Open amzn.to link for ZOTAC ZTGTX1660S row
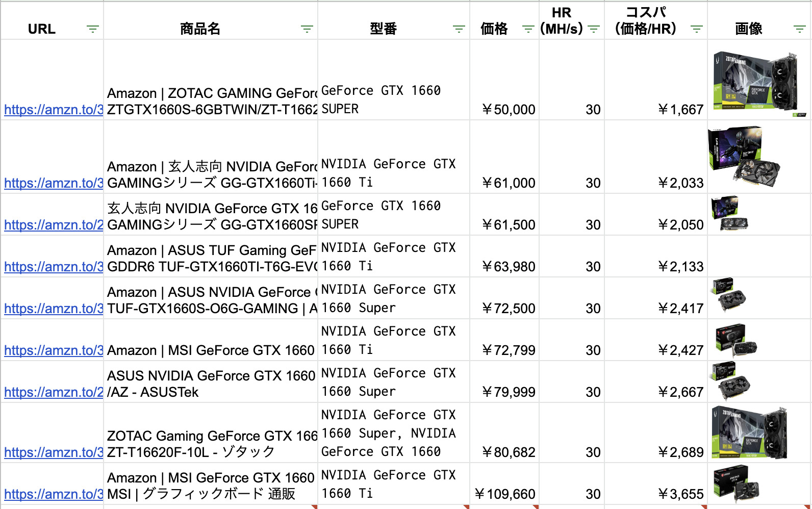 [54, 110]
